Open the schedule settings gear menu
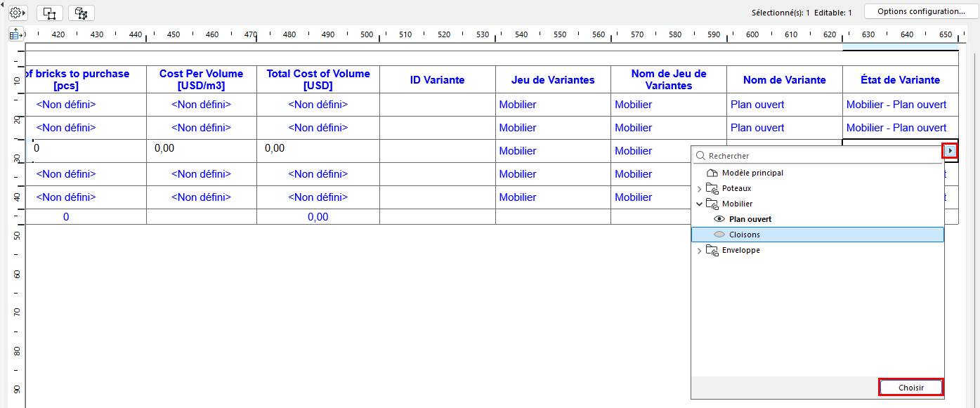The height and width of the screenshot is (408, 980). point(18,13)
